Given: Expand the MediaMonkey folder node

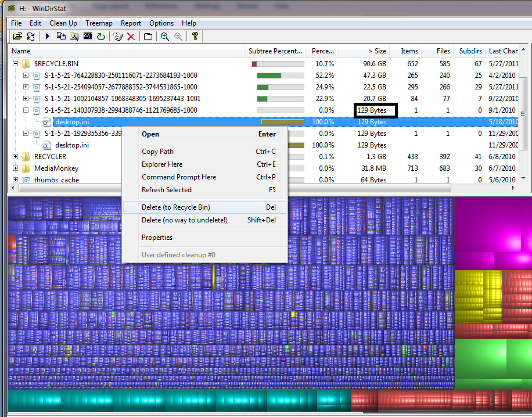Looking at the screenshot, I should point(15,168).
